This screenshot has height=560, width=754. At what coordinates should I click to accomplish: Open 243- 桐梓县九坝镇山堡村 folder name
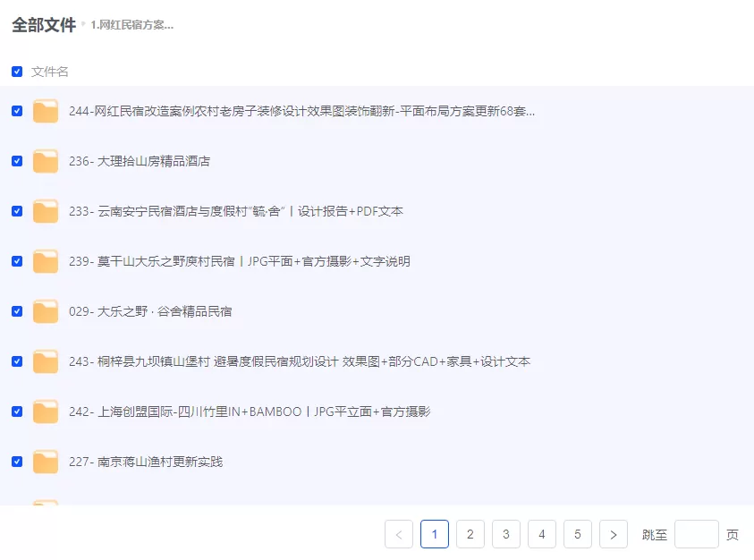click(300, 361)
